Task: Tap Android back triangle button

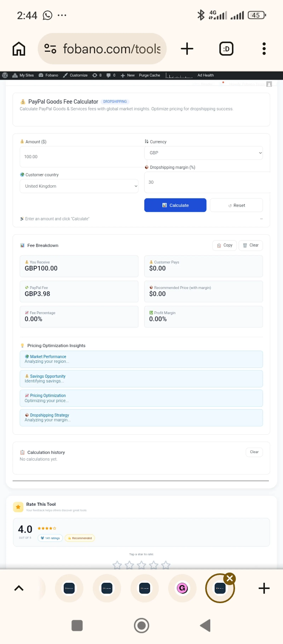Action: click(x=205, y=625)
